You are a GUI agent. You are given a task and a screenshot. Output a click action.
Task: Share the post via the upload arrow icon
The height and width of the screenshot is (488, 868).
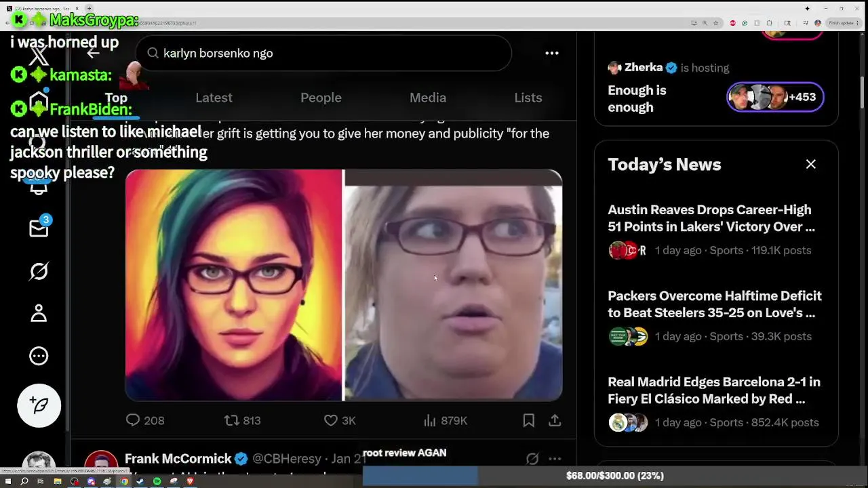point(555,420)
